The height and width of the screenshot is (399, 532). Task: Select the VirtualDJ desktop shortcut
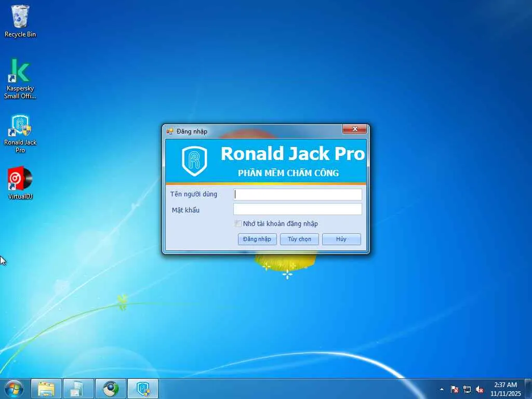(20, 182)
